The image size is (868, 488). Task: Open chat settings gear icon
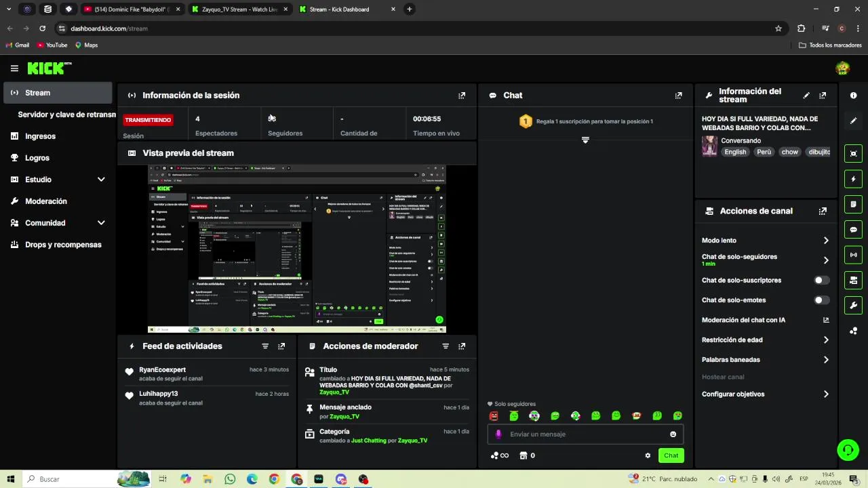click(648, 455)
